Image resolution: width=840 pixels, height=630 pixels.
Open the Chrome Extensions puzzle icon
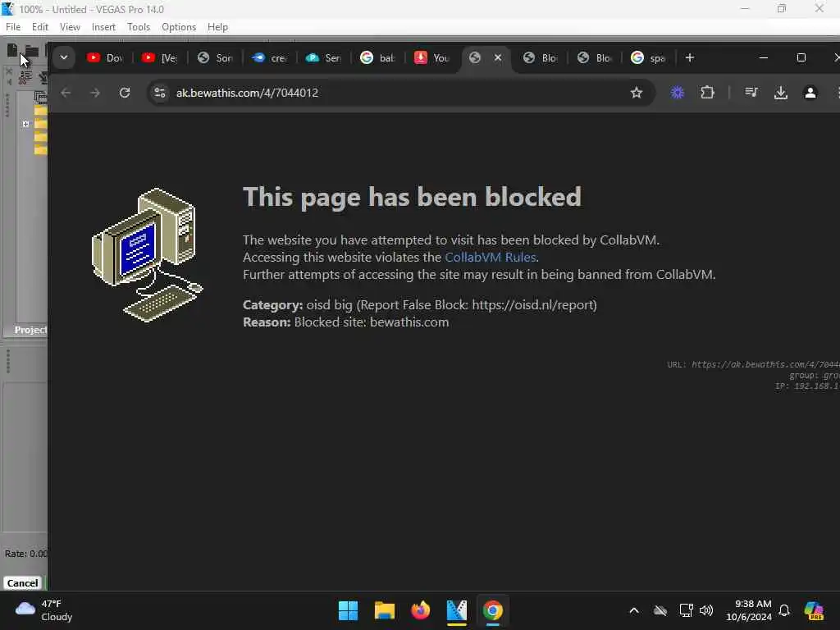[707, 93]
